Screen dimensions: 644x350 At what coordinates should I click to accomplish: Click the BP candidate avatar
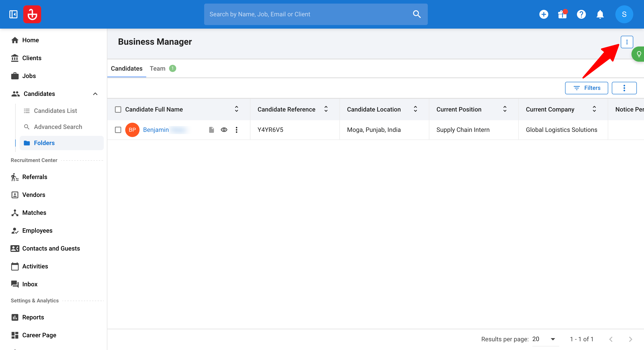[x=132, y=130]
